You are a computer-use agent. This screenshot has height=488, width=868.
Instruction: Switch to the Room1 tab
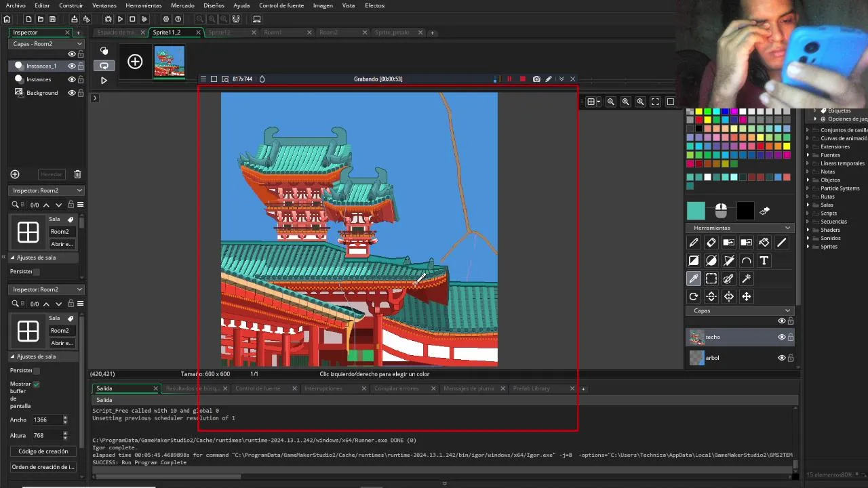point(273,33)
